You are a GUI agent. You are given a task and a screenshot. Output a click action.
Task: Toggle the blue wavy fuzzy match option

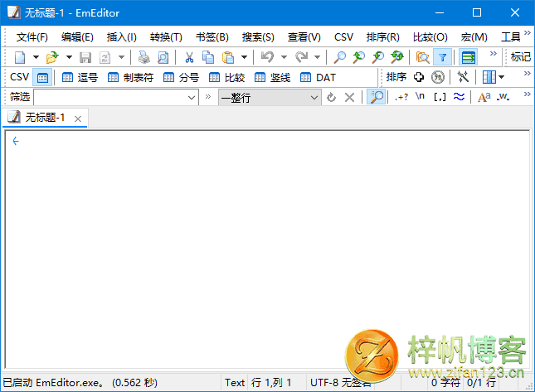459,97
